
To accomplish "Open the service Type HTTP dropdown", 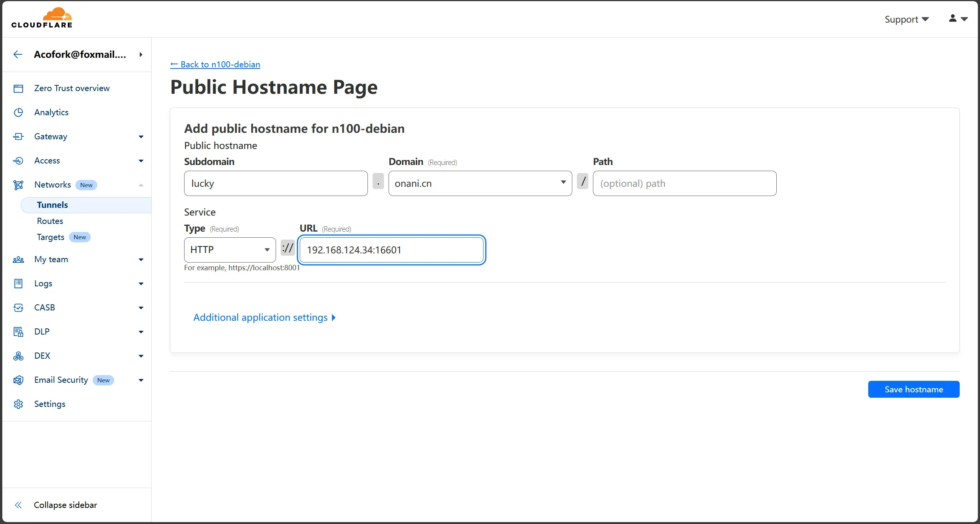I will pos(230,250).
